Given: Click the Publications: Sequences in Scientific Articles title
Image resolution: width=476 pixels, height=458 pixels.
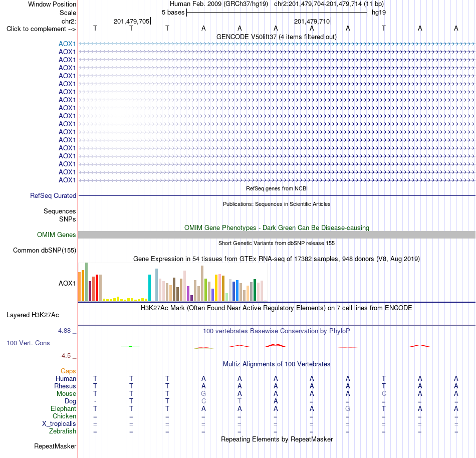Looking at the screenshot, I should 277,204.
